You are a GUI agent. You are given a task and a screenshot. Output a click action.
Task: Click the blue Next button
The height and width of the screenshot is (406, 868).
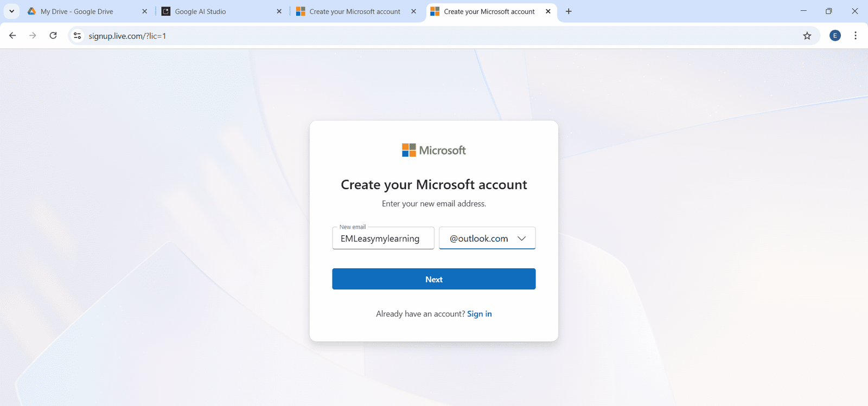tap(434, 279)
